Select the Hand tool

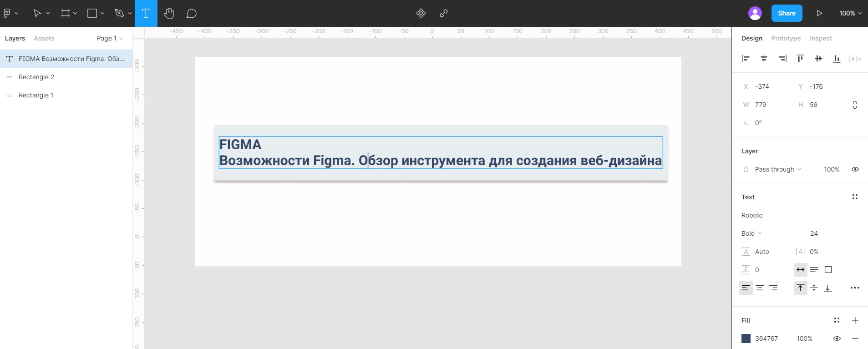coord(169,13)
